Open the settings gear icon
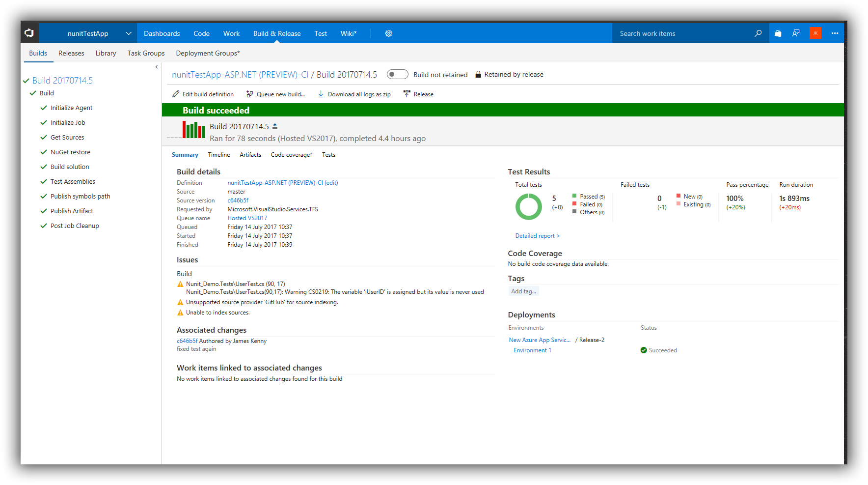868x485 pixels. pyautogui.click(x=388, y=33)
